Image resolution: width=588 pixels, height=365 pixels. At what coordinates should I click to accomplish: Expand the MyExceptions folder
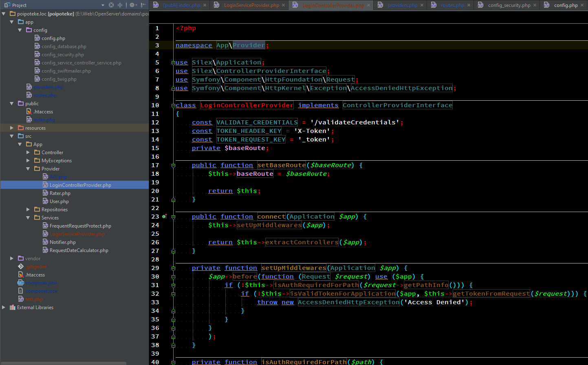pos(28,160)
